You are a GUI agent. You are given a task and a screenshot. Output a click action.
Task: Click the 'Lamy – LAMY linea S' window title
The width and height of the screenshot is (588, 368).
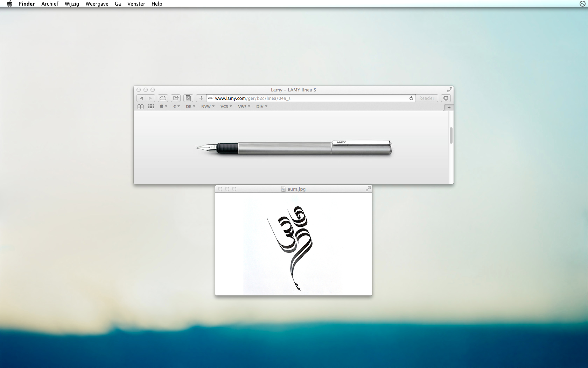(293, 90)
